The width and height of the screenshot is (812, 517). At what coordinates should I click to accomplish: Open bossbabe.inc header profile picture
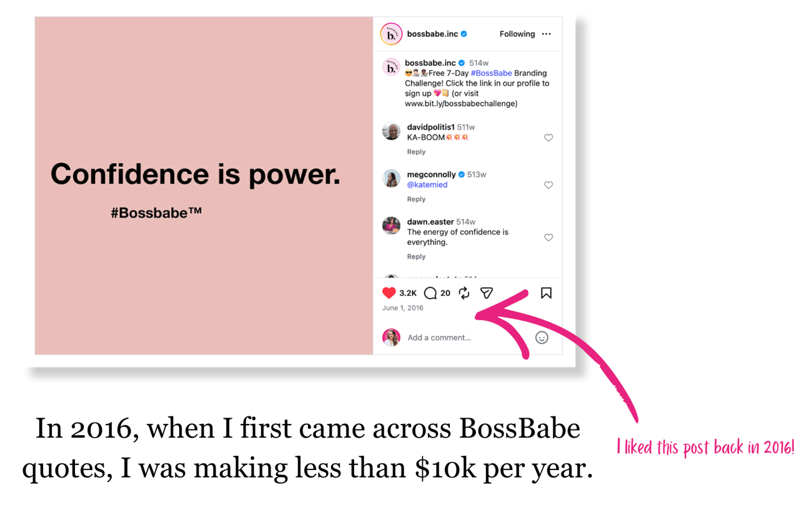[391, 34]
